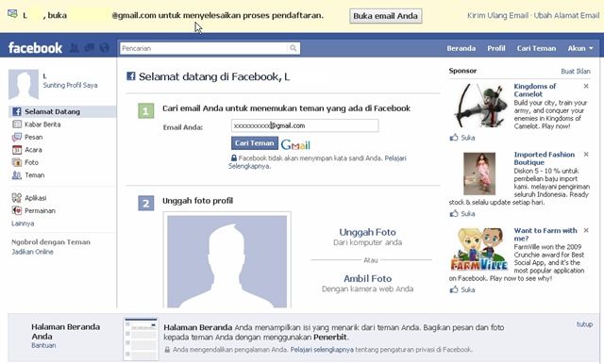
Task: Select Selamat Datang in the sidebar
Action: [62, 111]
